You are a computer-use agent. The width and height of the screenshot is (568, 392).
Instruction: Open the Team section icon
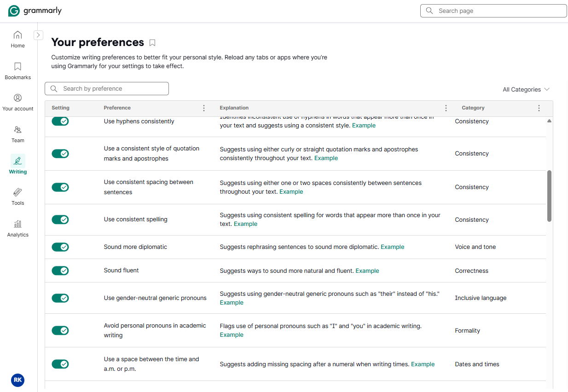[17, 130]
